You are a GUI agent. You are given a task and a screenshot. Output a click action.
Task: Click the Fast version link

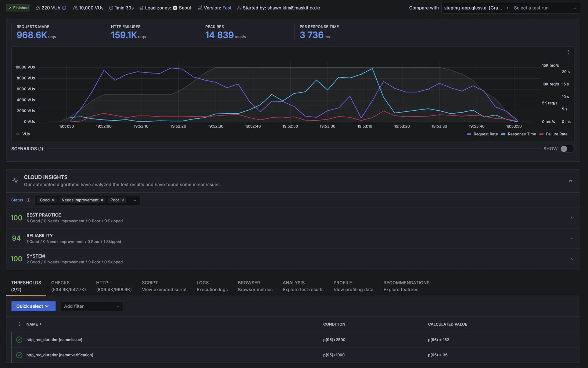coord(227,8)
